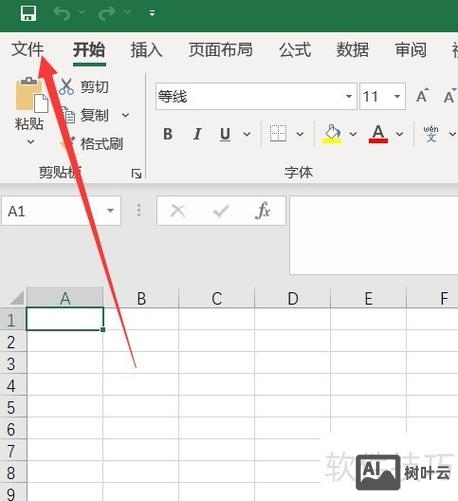Click the 粘贴 clipboard icon
The height and width of the screenshot is (501, 458).
coord(31,95)
